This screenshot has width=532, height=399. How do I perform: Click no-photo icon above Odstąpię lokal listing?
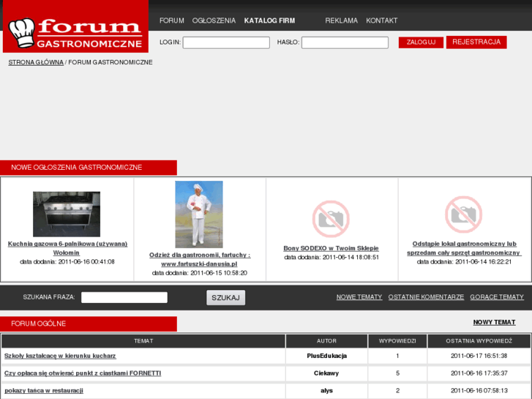pyautogui.click(x=463, y=215)
